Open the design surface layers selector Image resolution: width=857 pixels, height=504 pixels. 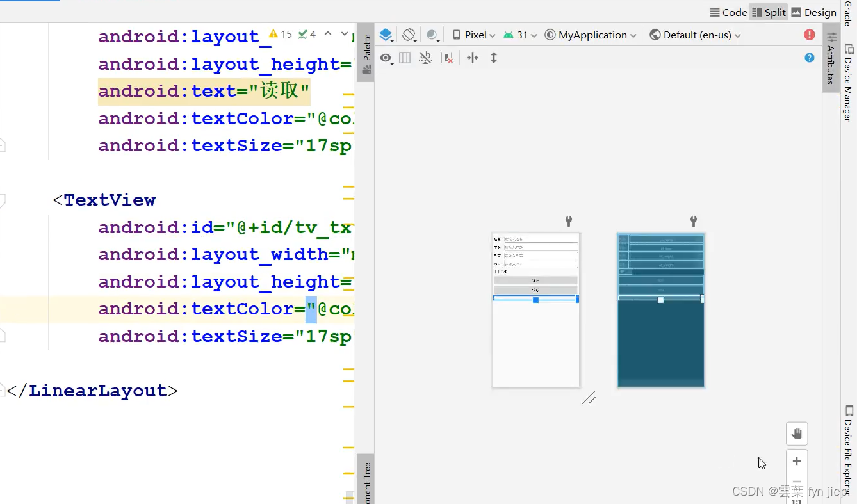pos(386,35)
